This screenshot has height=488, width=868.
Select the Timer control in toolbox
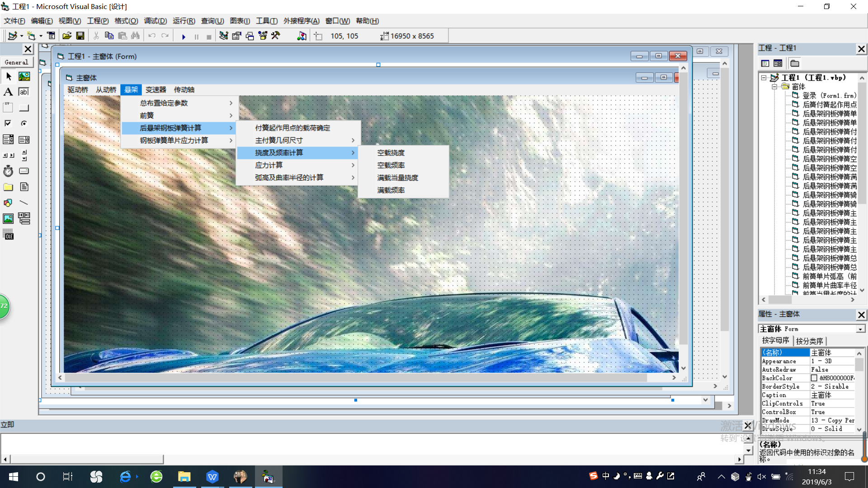8,171
